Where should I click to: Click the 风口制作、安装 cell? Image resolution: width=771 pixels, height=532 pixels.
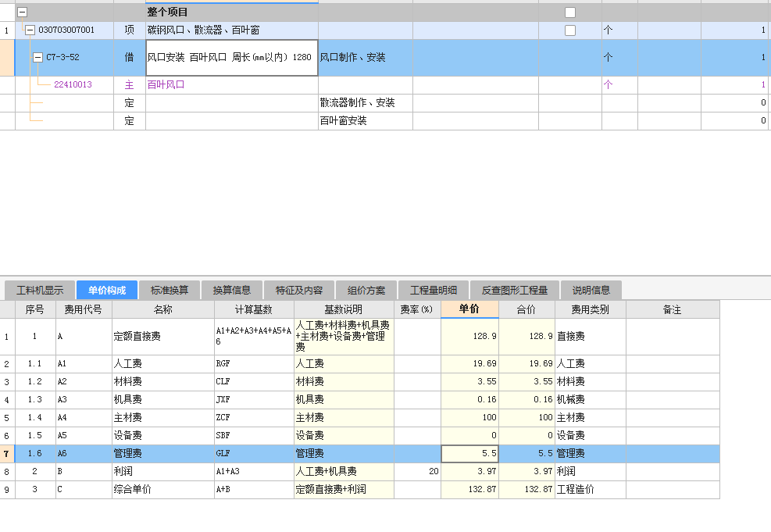point(366,58)
